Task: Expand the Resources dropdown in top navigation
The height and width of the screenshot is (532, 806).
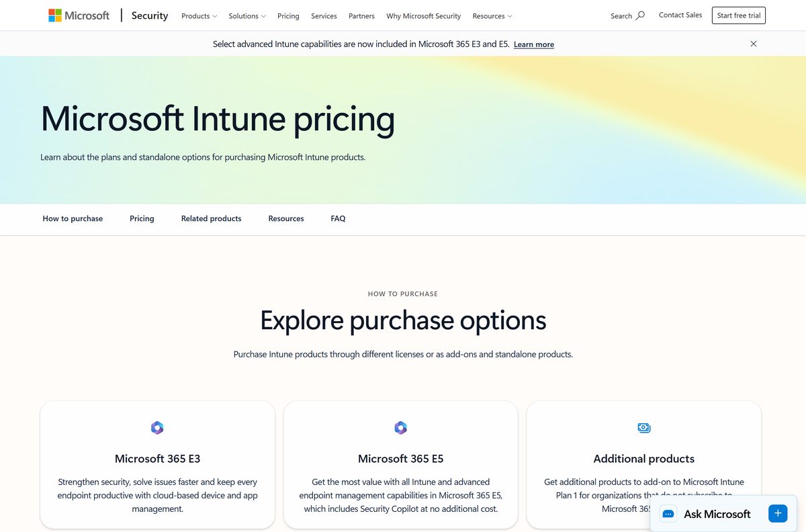Action: click(x=492, y=15)
